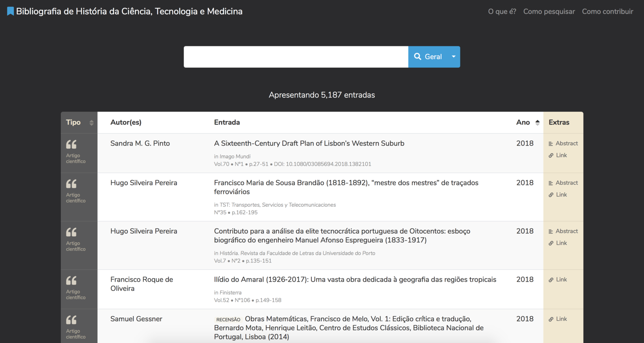Show Abstract for Manuel Afonso Espregueira entry
Viewport: 644px width, 343px height.
click(563, 231)
